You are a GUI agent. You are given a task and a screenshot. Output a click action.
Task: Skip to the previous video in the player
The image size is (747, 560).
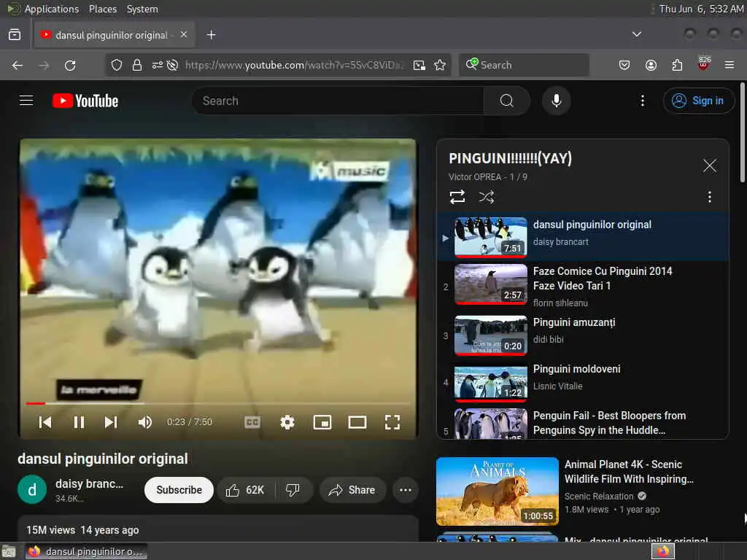(x=45, y=422)
